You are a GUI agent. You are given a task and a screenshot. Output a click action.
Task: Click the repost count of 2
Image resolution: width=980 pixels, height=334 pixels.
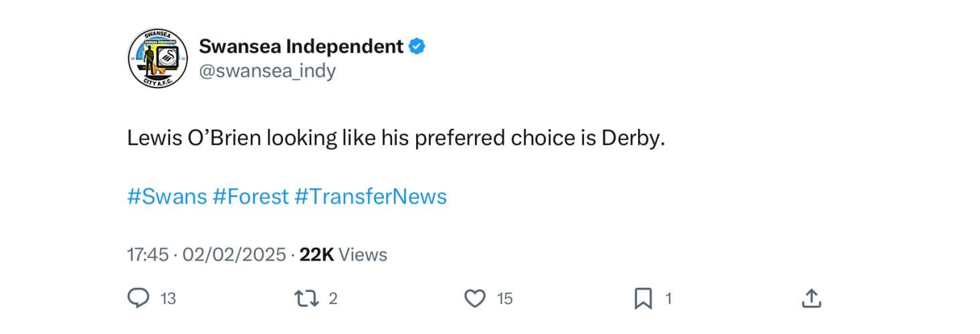(333, 299)
